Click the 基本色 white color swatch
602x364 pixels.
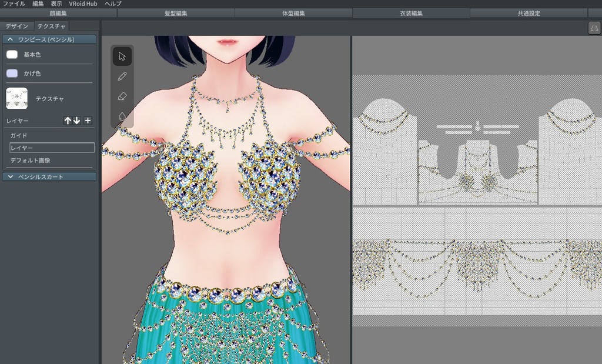click(x=11, y=54)
